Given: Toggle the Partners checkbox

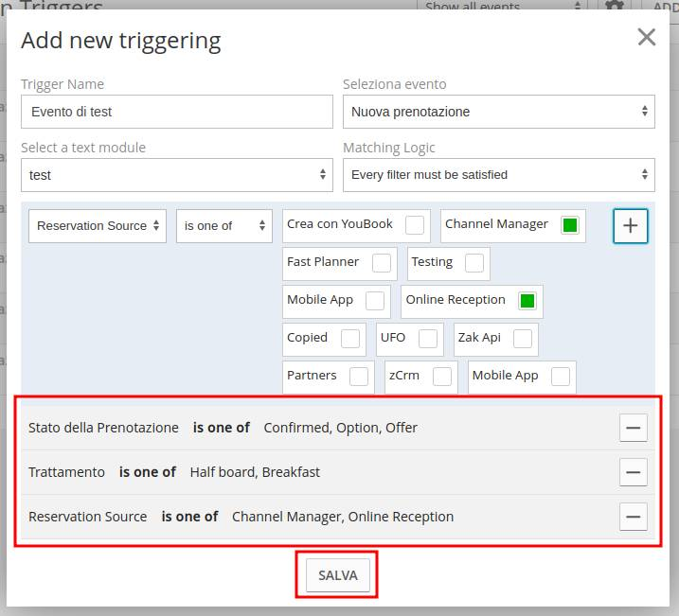Looking at the screenshot, I should tap(359, 377).
